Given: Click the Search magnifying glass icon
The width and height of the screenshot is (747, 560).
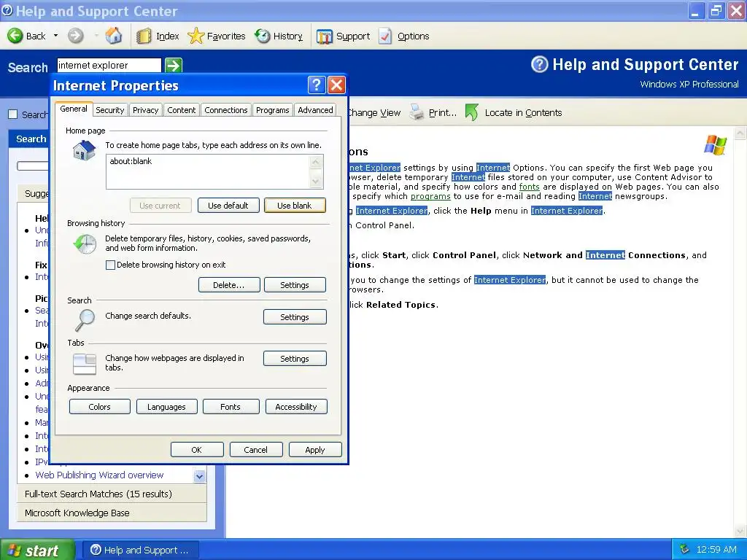Looking at the screenshot, I should [85, 319].
